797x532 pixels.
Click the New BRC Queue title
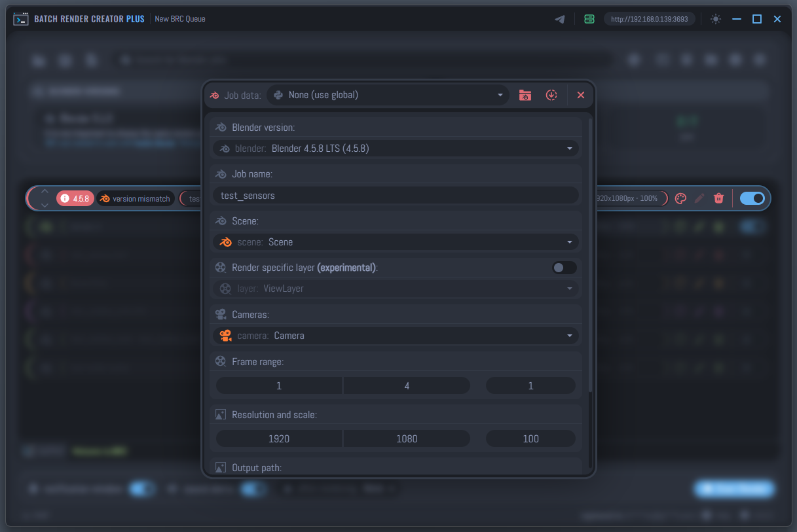pos(180,19)
